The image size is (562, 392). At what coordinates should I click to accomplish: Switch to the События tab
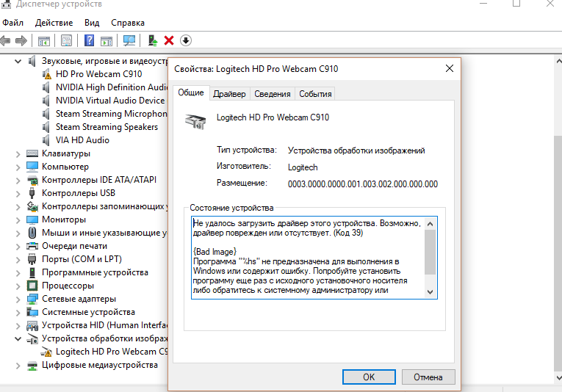315,94
